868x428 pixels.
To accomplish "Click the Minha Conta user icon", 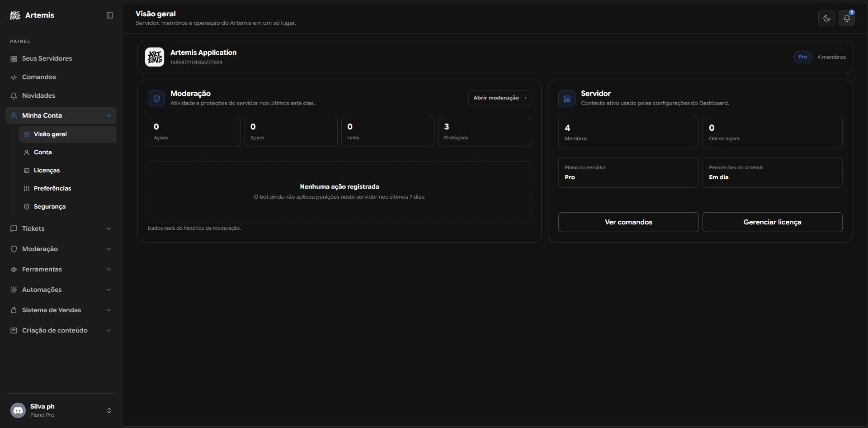I will click(x=14, y=115).
